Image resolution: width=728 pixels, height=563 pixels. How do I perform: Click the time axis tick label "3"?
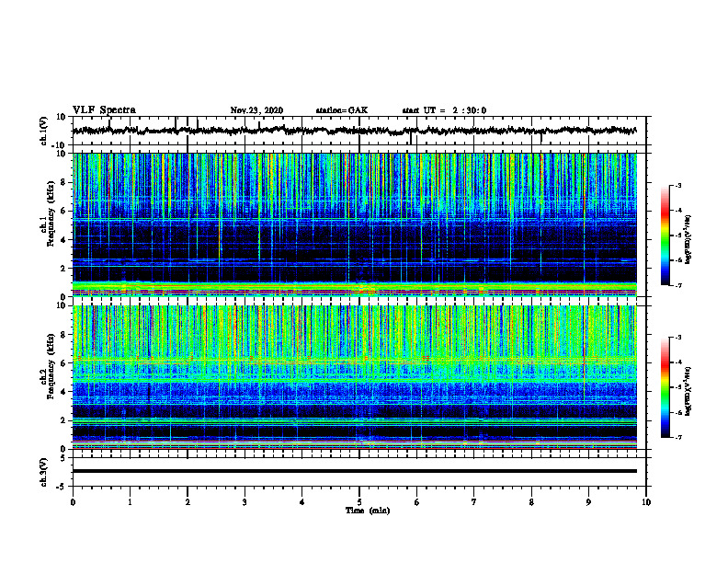[x=245, y=502]
